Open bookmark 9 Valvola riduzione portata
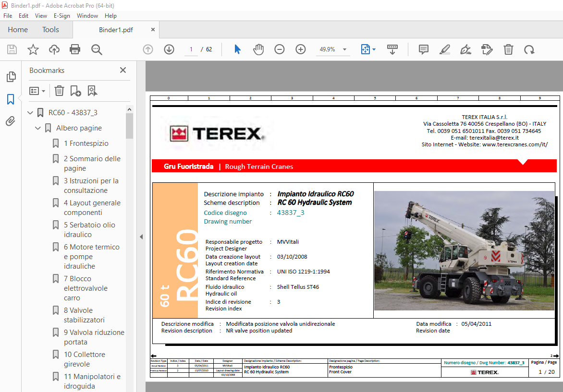 [94, 337]
